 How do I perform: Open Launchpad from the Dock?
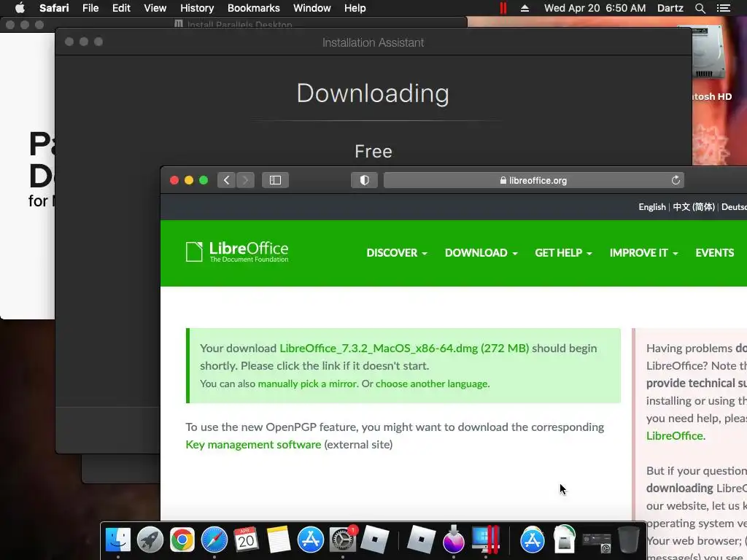(150, 540)
